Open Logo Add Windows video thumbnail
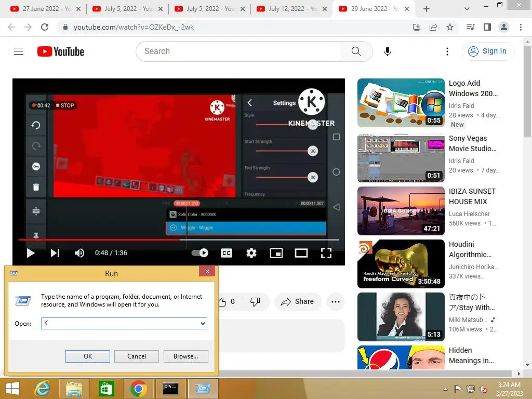532x399 pixels. pos(401,103)
